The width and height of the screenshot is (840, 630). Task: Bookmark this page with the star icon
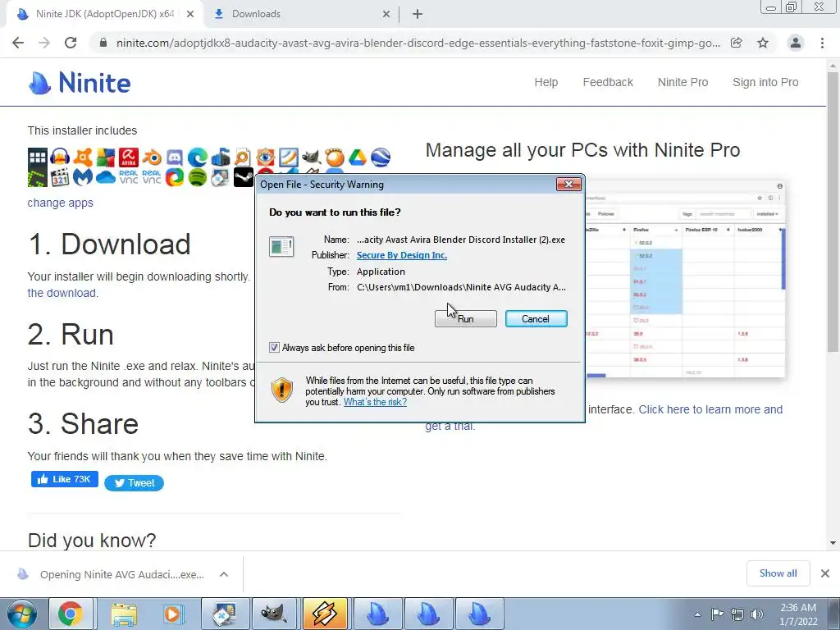[763, 43]
